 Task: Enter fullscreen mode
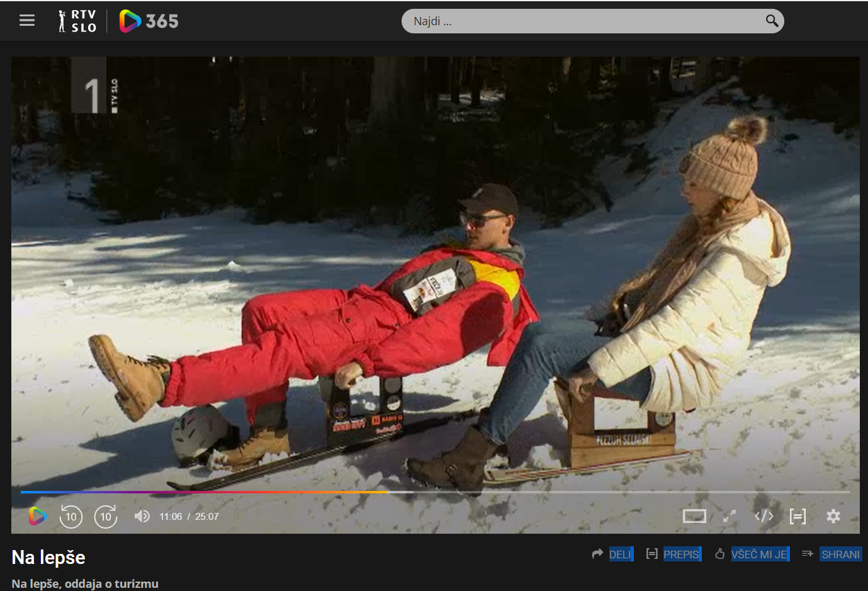point(730,517)
